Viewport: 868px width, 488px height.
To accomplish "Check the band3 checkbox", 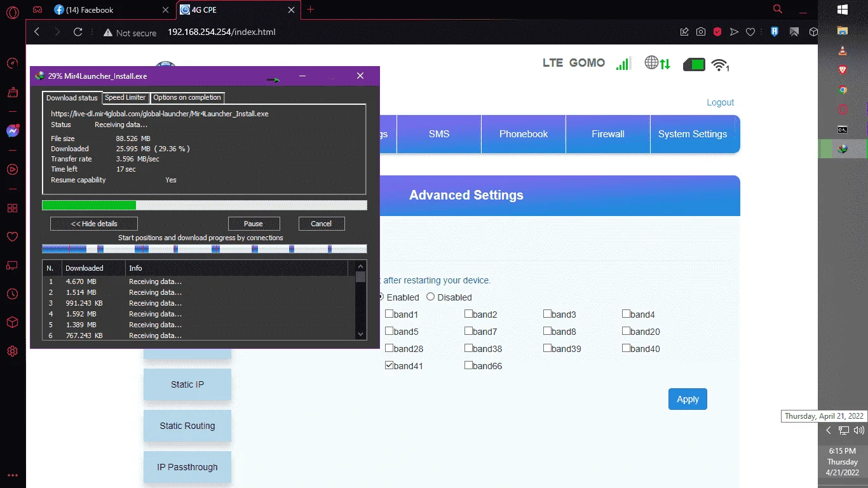I will (547, 314).
